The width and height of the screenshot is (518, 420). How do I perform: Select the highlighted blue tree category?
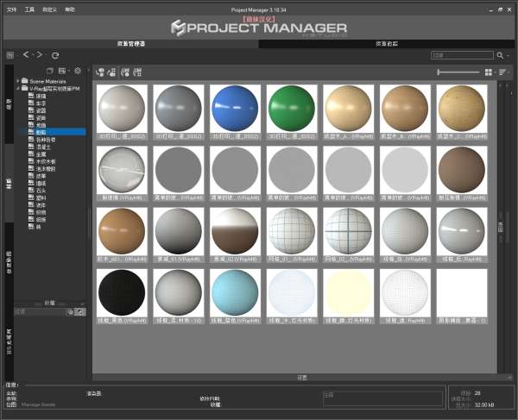pyautogui.click(x=53, y=132)
